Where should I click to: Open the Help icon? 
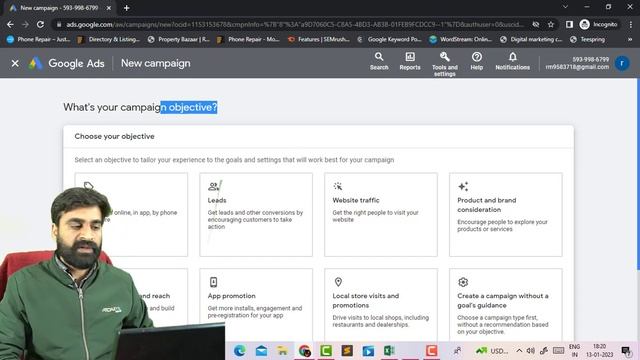(476, 61)
